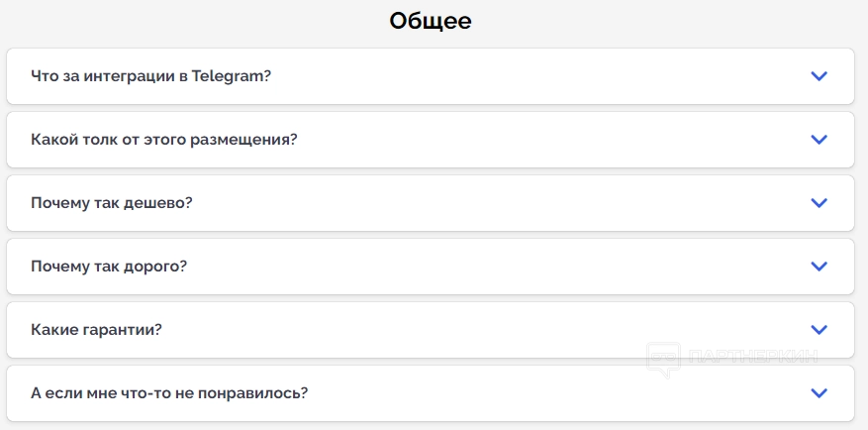Click the blue chevron next to "Почему так дешево?"

coord(819,203)
